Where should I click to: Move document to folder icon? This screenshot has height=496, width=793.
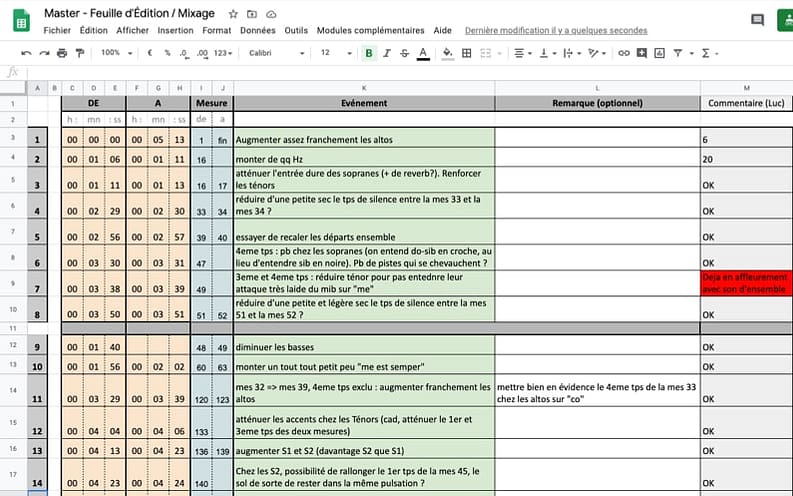tap(252, 14)
